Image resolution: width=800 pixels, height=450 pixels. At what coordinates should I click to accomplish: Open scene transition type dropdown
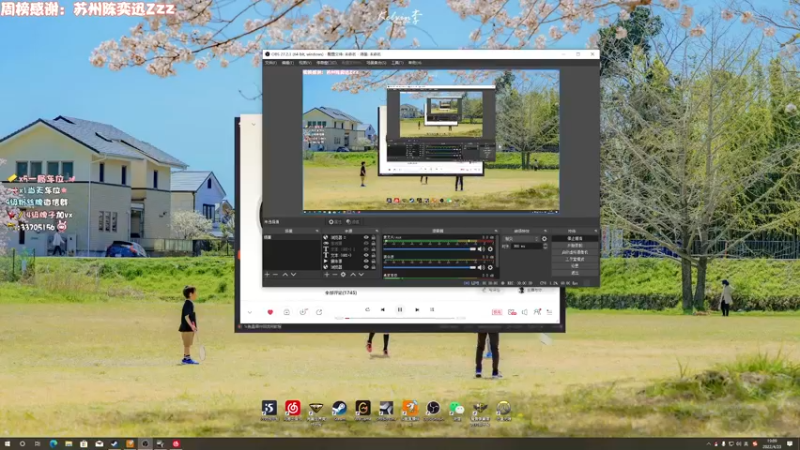point(521,239)
